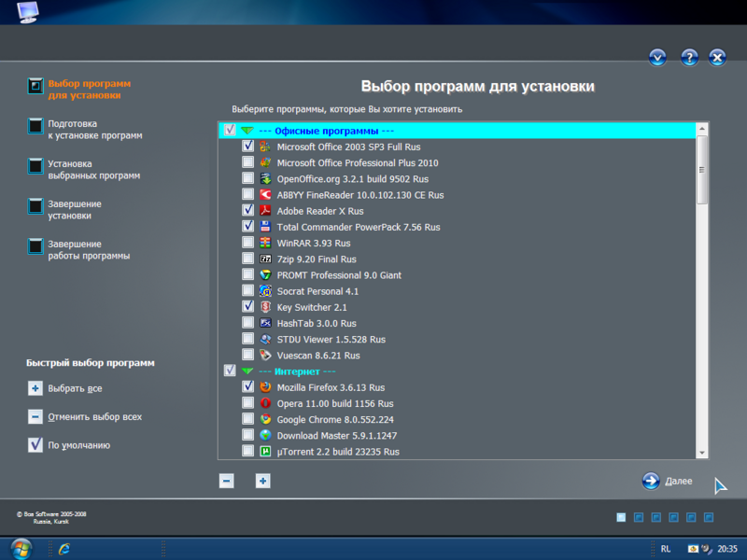Click the PROMT Professional 9.0 icon

pos(265,275)
